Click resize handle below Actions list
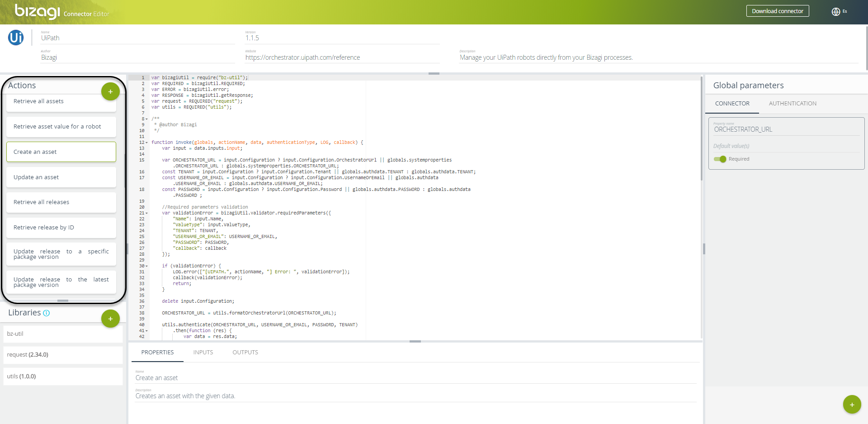Viewport: 868px width, 424px height. coord(63,300)
